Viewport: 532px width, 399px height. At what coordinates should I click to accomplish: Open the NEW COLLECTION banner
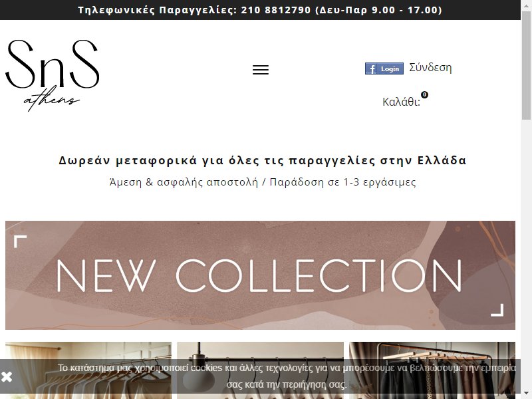pos(260,275)
